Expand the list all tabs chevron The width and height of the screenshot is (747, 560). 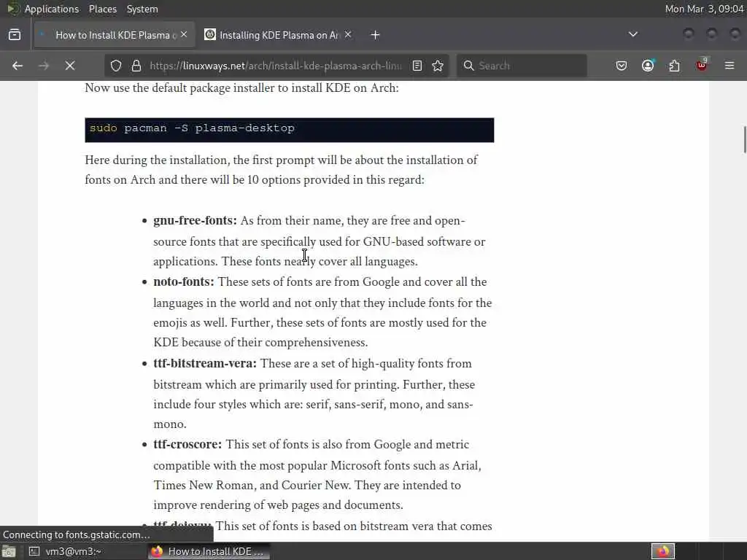[x=633, y=34]
